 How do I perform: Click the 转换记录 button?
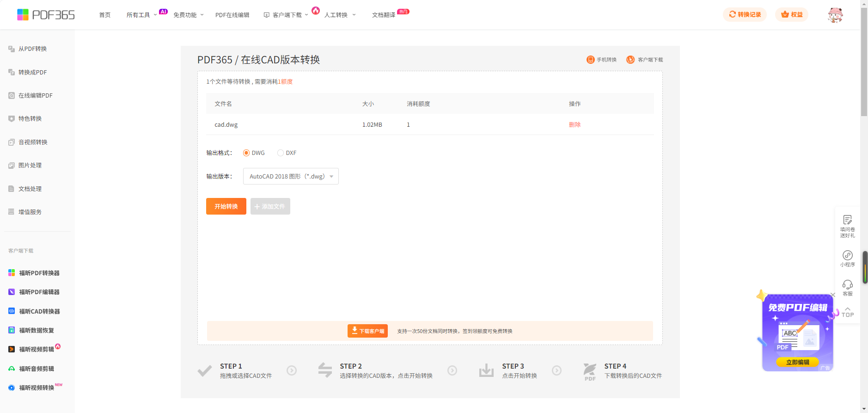(x=745, y=15)
